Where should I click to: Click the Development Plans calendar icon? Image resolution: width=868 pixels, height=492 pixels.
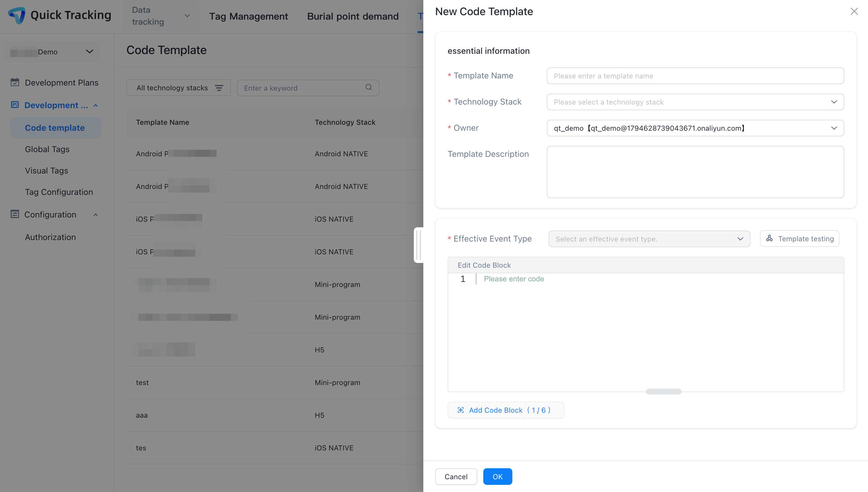[15, 82]
